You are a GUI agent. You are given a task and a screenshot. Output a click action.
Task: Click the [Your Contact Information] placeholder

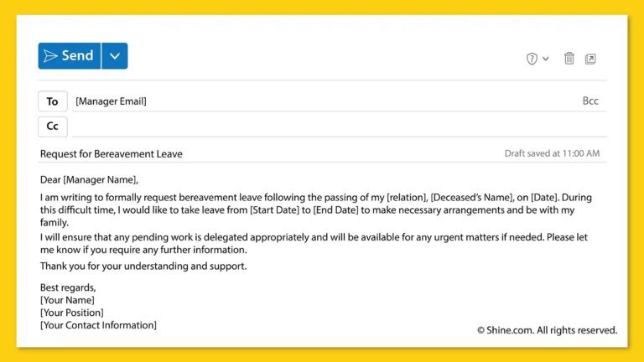coord(98,325)
